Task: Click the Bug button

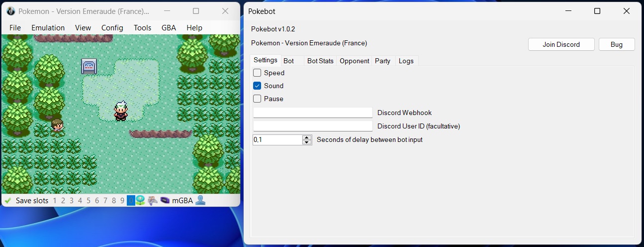Action: coord(617,44)
